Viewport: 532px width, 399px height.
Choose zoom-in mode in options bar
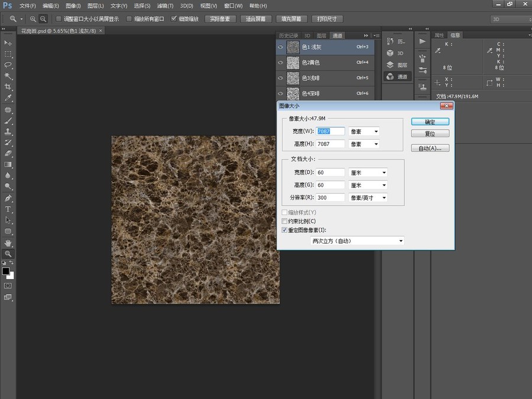click(x=33, y=19)
